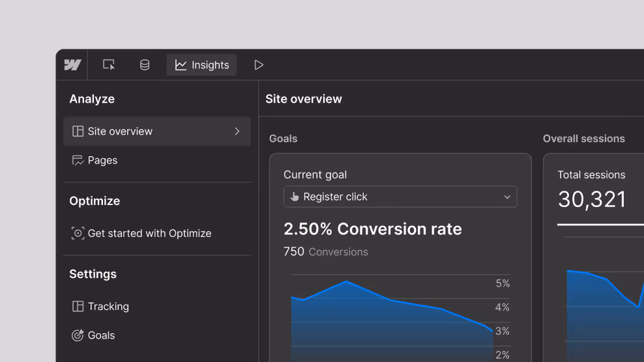
Task: Click the Goals target icon
Action: click(78, 335)
